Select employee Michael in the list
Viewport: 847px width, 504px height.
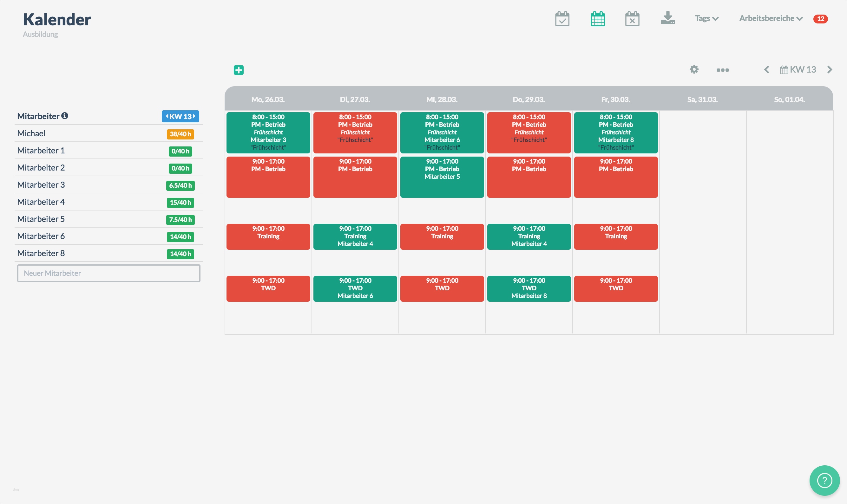(x=31, y=133)
